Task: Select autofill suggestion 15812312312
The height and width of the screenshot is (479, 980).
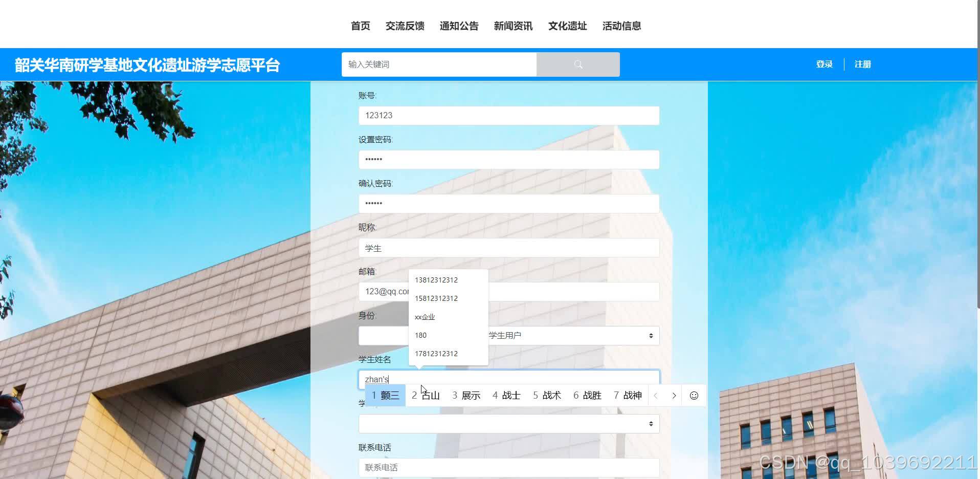Action: click(449, 298)
